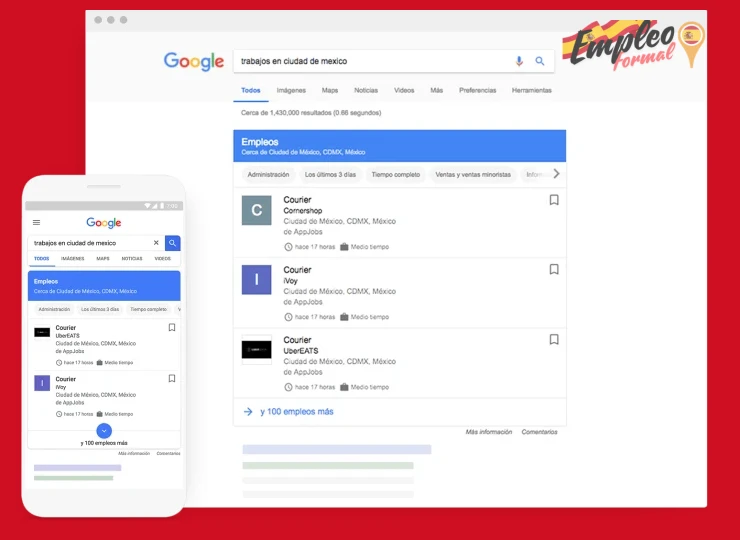Apply 'Tiempo completo' chip on the phone
The height and width of the screenshot is (540, 740).
pos(149,310)
